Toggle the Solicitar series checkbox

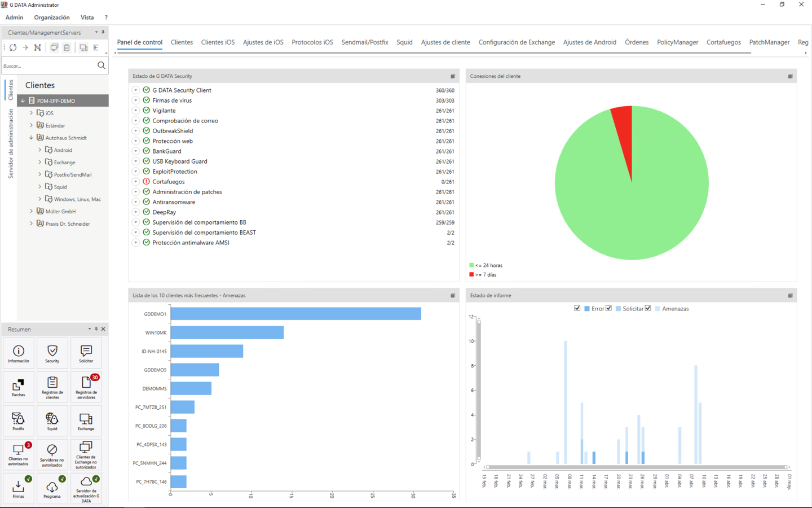point(609,308)
